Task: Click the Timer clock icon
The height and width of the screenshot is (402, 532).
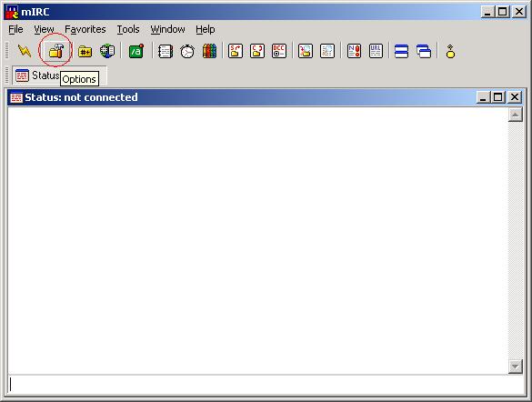Action: pyautogui.click(x=187, y=51)
